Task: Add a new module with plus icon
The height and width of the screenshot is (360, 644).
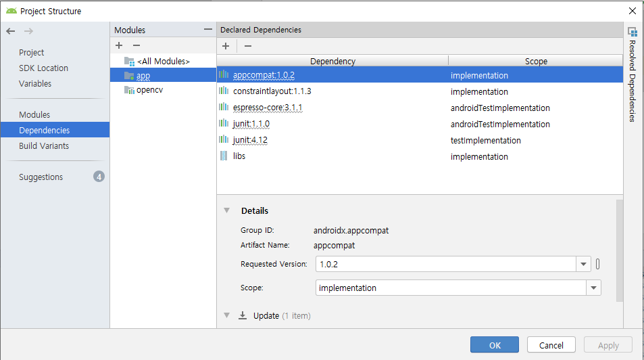Action: click(119, 45)
